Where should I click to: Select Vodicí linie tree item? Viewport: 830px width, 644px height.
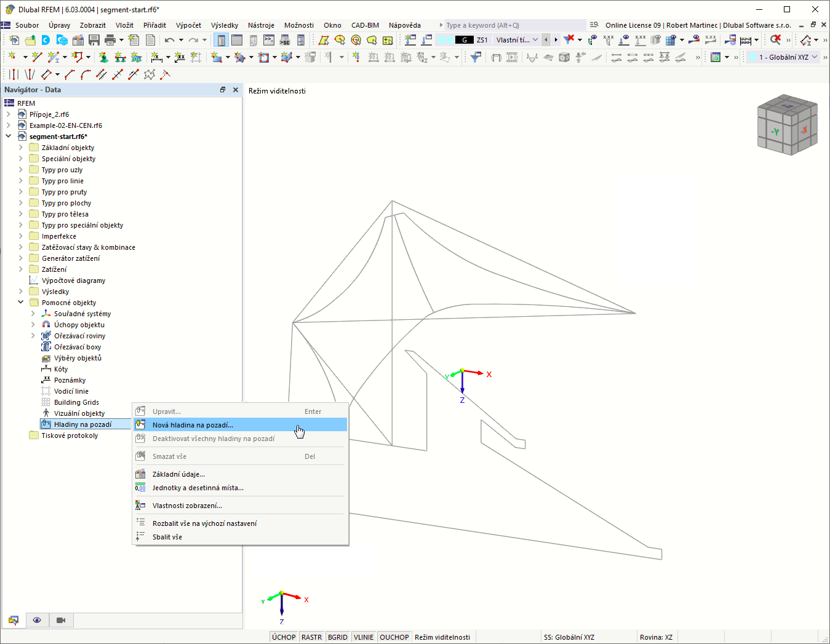pos(71,391)
